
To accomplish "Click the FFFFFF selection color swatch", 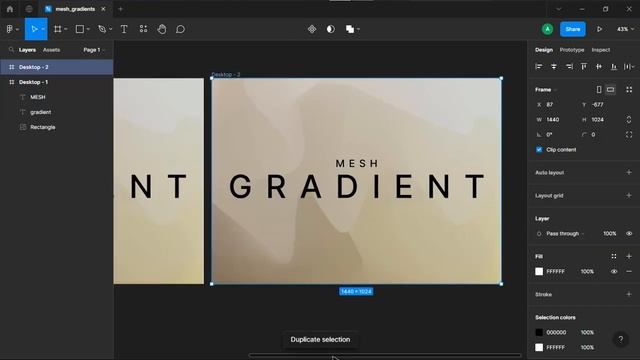I will (x=539, y=347).
